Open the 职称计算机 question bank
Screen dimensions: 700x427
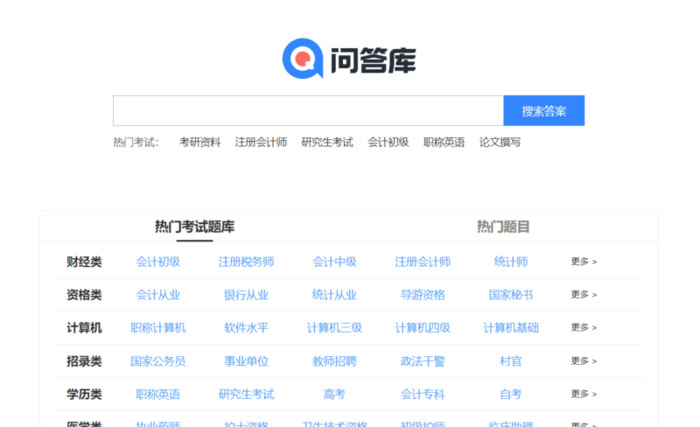pos(158,328)
